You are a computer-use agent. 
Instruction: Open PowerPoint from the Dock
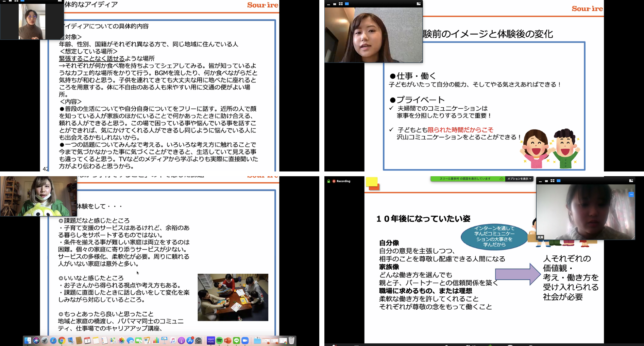pyautogui.click(x=228, y=341)
